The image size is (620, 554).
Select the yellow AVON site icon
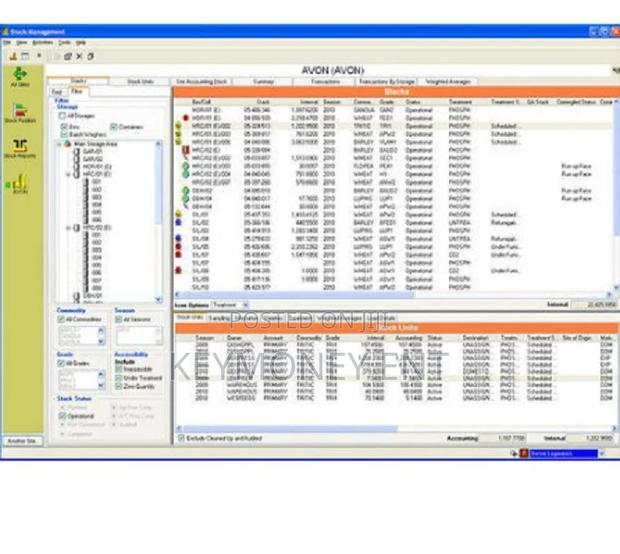[19, 184]
